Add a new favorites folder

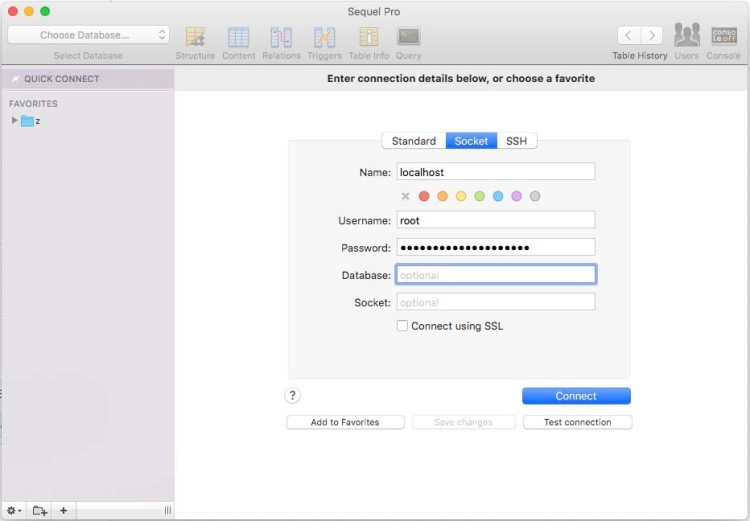pyautogui.click(x=39, y=510)
